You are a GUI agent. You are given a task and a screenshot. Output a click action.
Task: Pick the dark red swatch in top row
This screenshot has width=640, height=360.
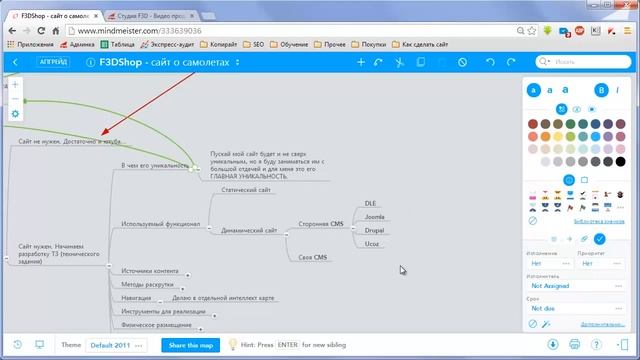tap(533, 124)
